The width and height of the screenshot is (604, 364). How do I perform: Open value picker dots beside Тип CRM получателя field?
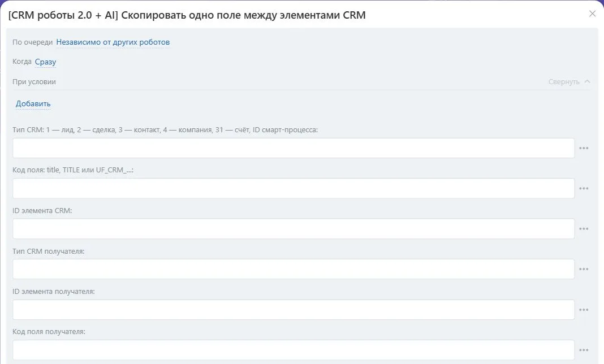[x=584, y=269]
